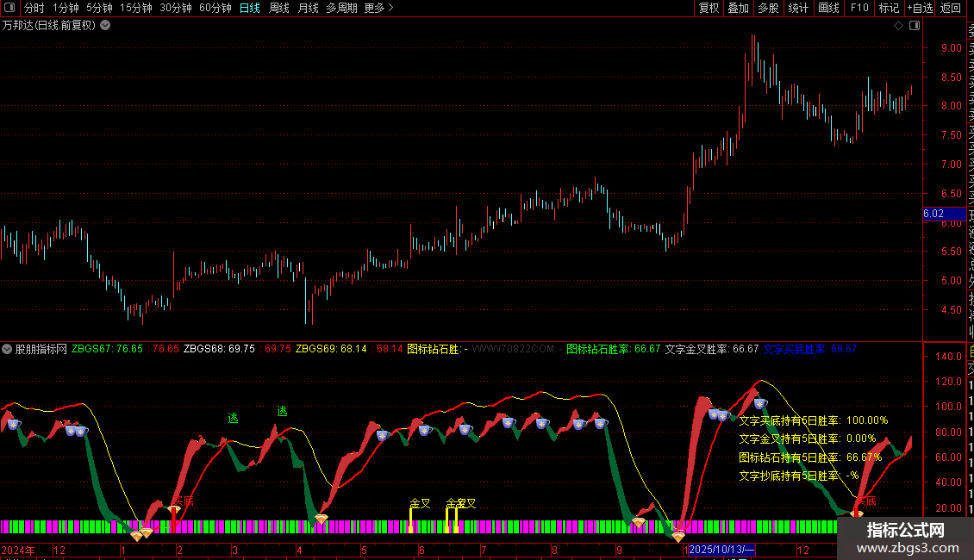Add stock with +自选 button
The image size is (974, 560).
(x=920, y=8)
